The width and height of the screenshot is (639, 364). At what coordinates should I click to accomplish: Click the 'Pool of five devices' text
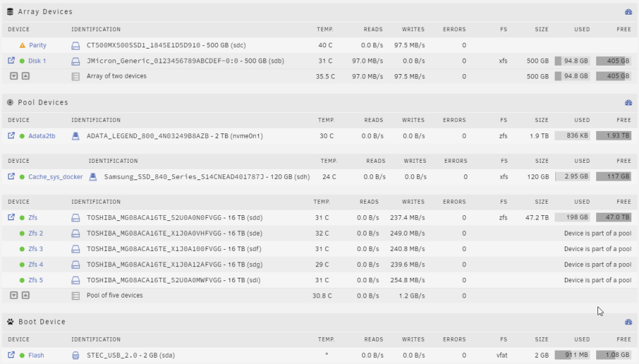114,295
